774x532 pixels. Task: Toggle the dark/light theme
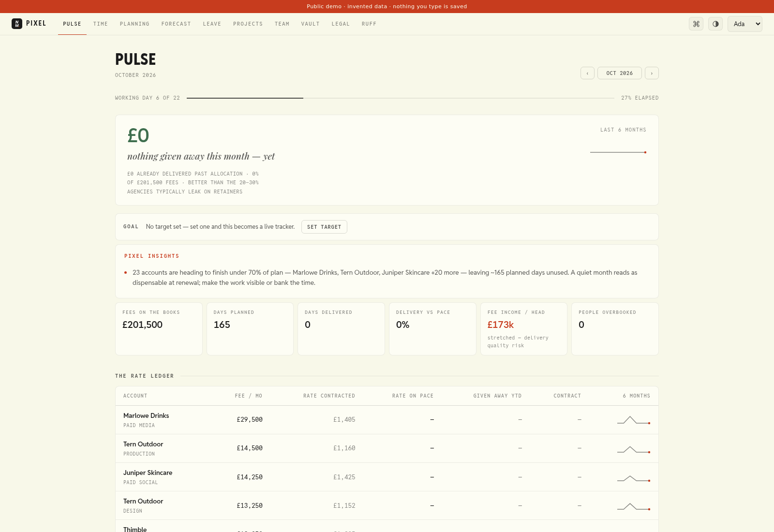tap(715, 24)
